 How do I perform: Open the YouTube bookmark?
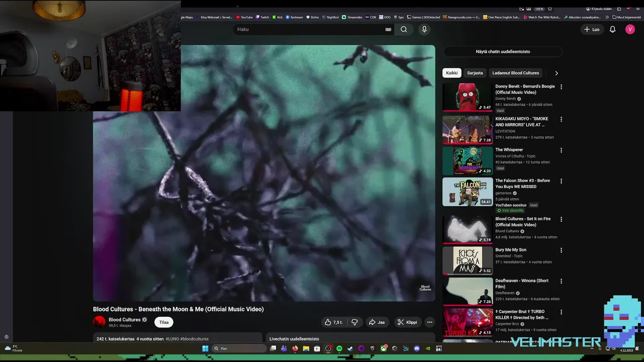(245, 17)
